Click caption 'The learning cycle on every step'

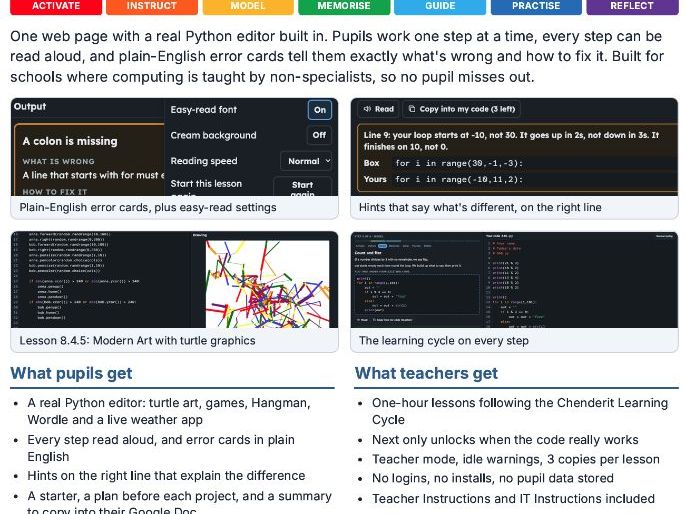coord(443,341)
